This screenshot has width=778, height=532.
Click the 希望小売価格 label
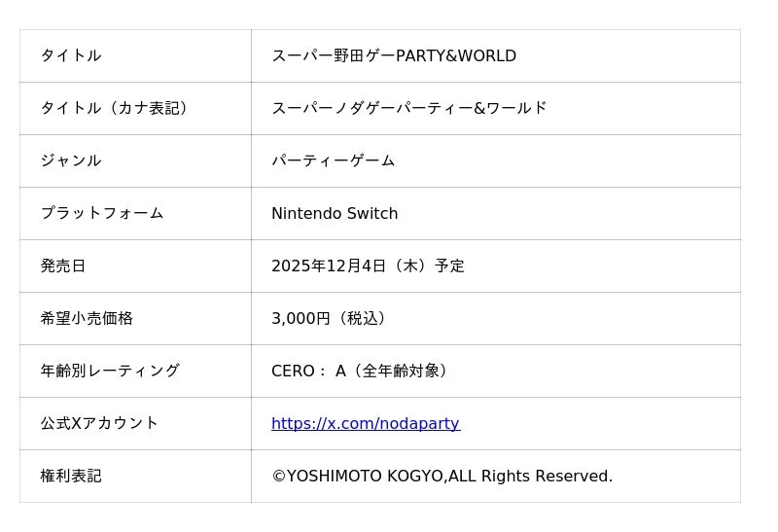point(87,319)
